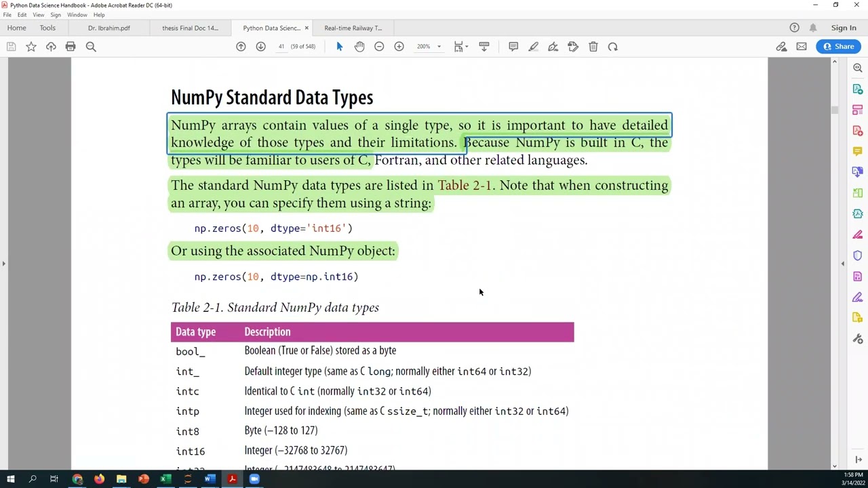Open Organize Pages pink tool in right pane
868x488 pixels.
[x=858, y=110]
